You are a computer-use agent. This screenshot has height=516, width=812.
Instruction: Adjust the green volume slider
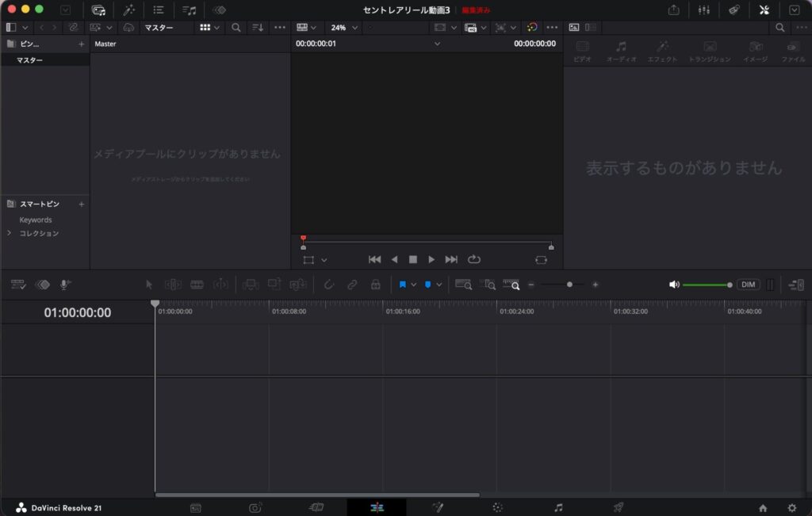(x=707, y=285)
